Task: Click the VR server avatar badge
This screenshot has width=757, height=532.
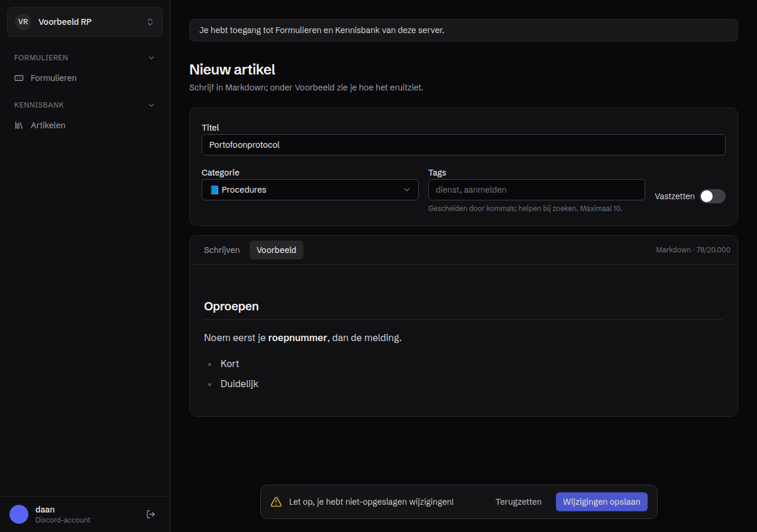Action: click(x=23, y=22)
